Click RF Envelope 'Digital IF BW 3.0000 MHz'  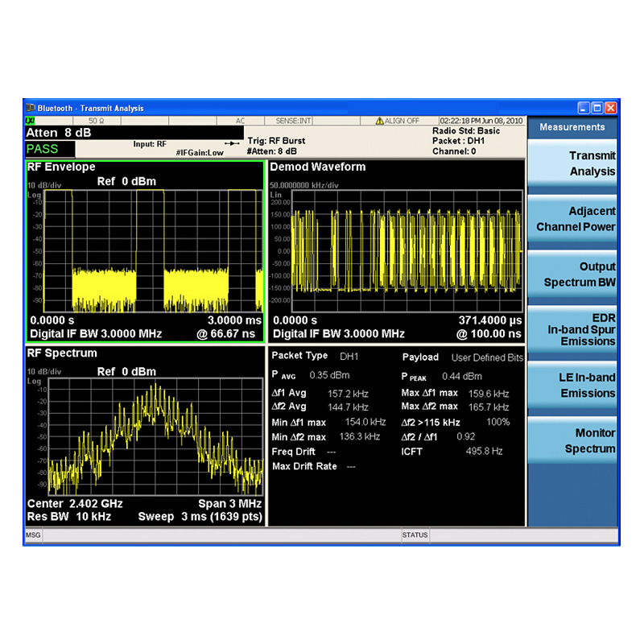(x=96, y=333)
